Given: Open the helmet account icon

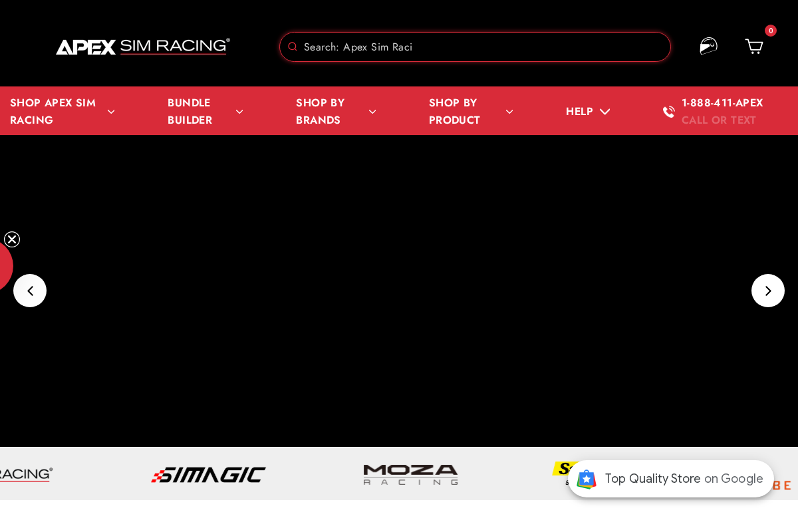Looking at the screenshot, I should tap(708, 46).
